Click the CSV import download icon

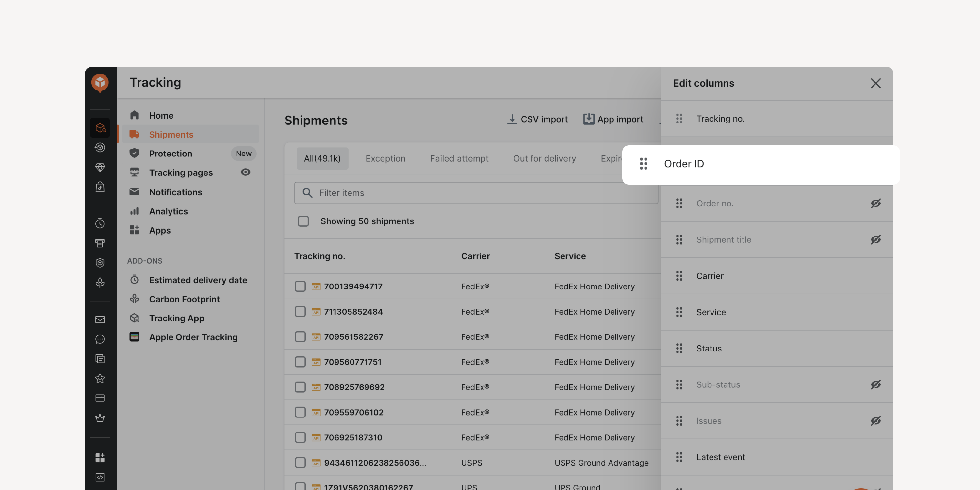point(512,120)
